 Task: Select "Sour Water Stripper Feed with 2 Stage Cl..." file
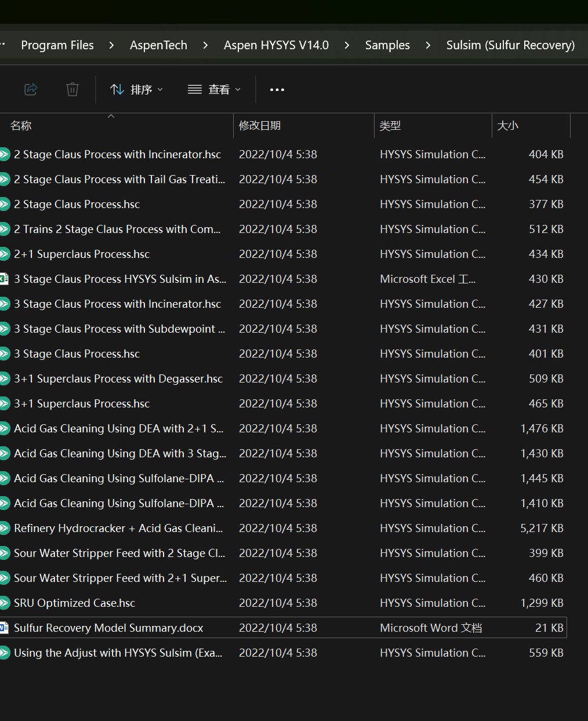119,553
